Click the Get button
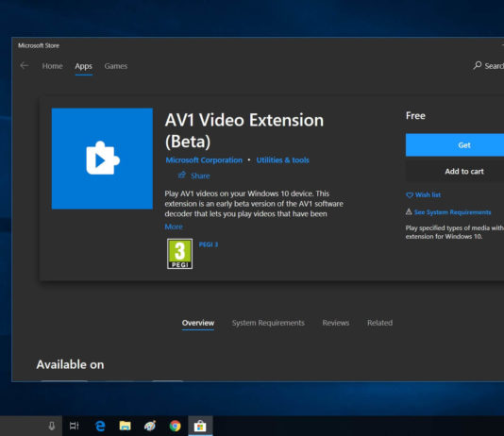This screenshot has width=504, height=436. (x=455, y=145)
